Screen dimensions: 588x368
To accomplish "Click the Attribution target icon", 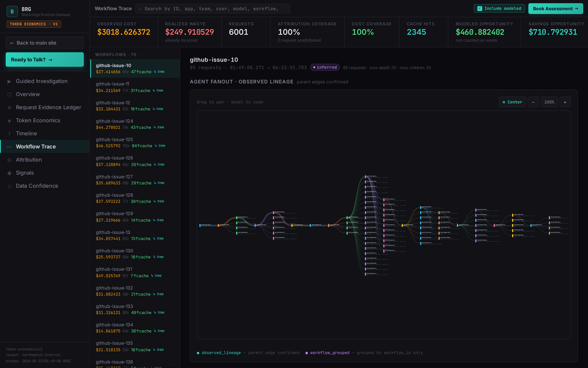I will [9, 160].
